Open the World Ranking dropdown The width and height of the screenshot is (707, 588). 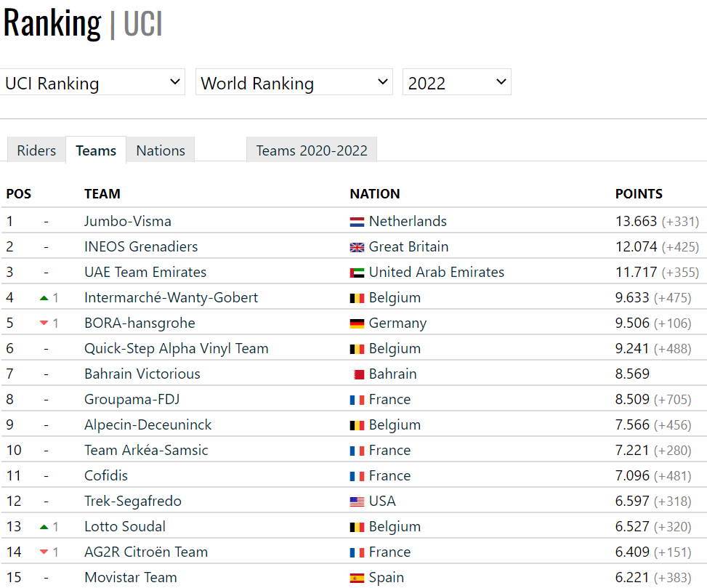[x=294, y=82]
